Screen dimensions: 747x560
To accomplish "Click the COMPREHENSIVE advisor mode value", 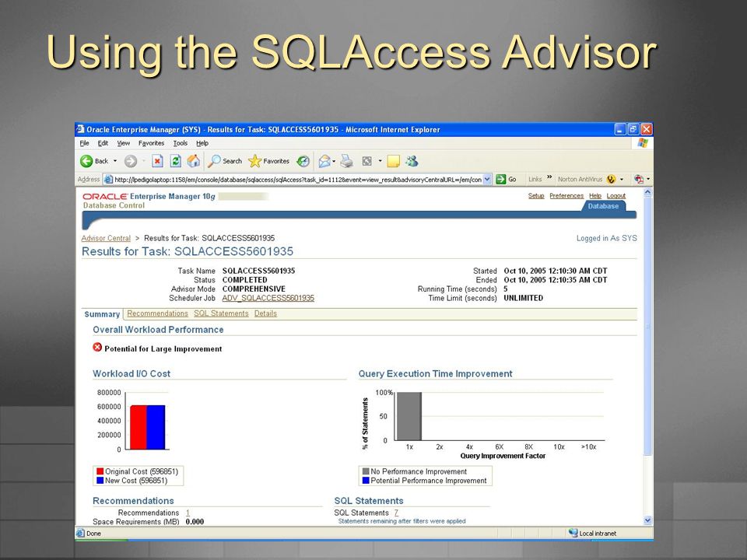I will click(x=254, y=289).
